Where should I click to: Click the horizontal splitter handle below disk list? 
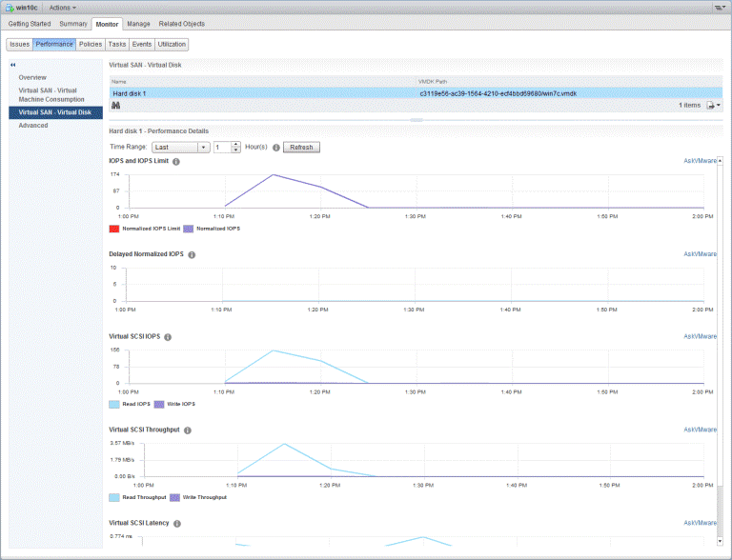pyautogui.click(x=417, y=120)
